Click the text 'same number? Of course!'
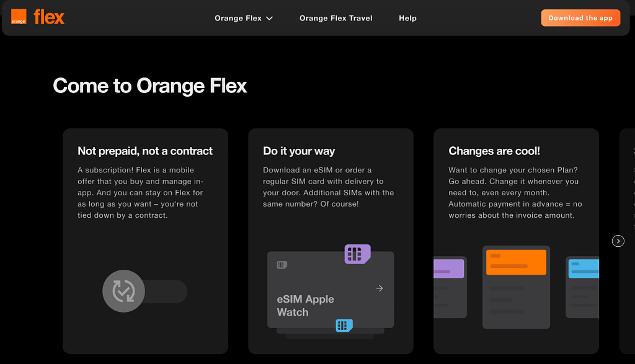Image resolution: width=635 pixels, height=364 pixels. coord(311,204)
